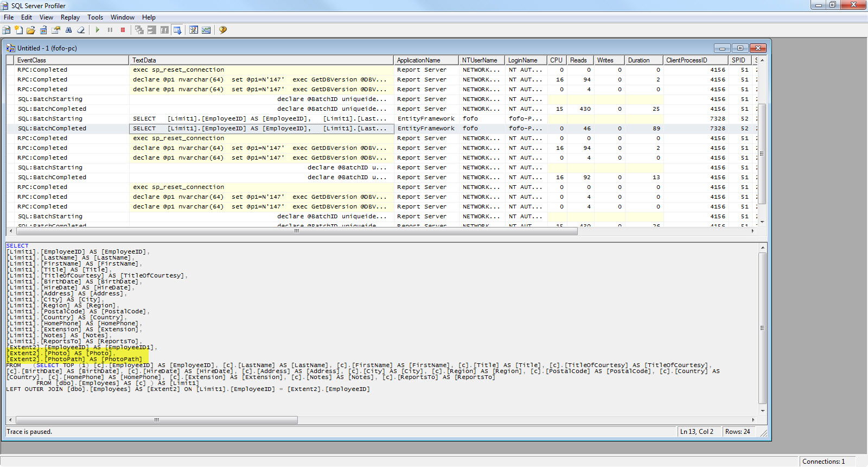Click the events grid horizontal scrollbar thumb
This screenshot has height=467, width=868.
point(296,231)
